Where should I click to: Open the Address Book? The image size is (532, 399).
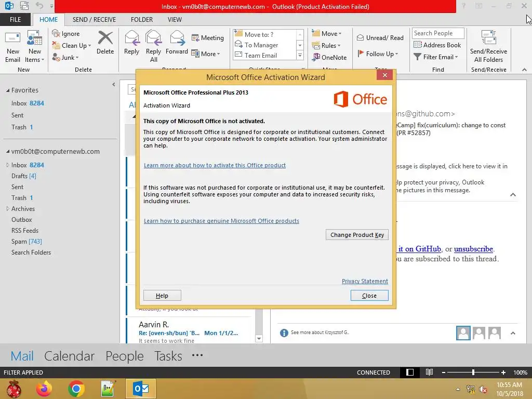[x=437, y=45]
